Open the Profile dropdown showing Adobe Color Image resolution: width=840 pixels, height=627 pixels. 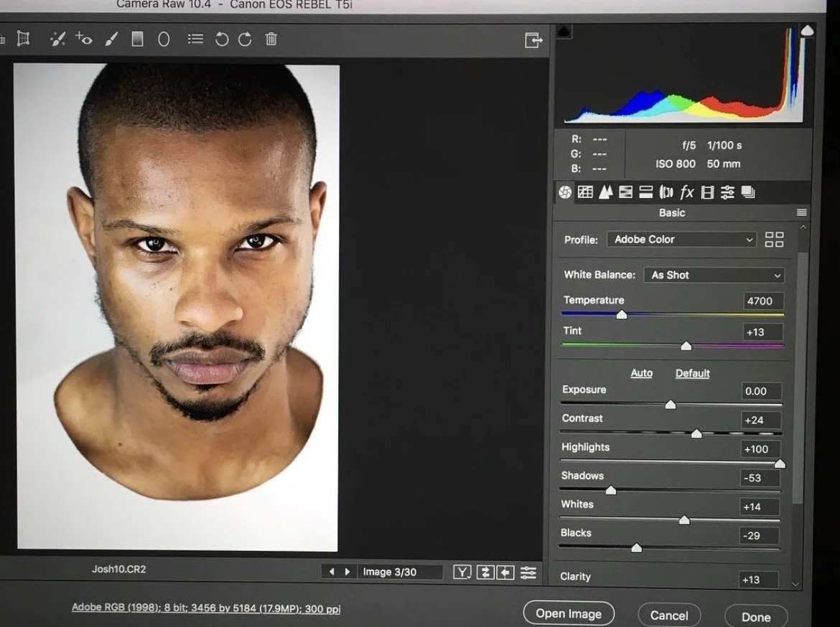[681, 240]
